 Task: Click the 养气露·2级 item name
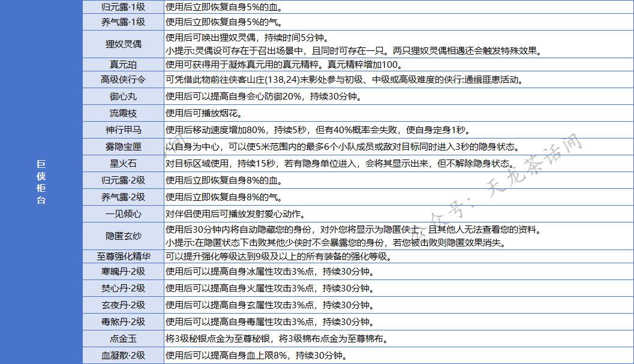pos(124,197)
